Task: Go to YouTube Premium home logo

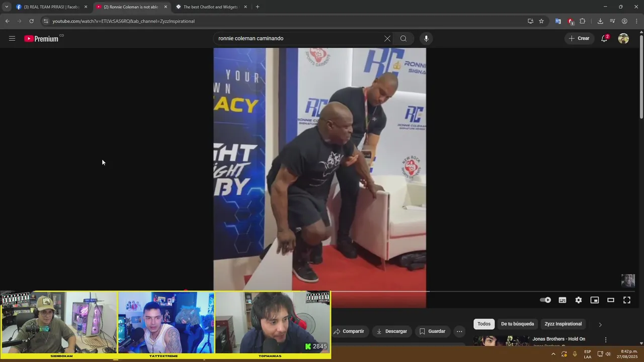Action: [41, 39]
